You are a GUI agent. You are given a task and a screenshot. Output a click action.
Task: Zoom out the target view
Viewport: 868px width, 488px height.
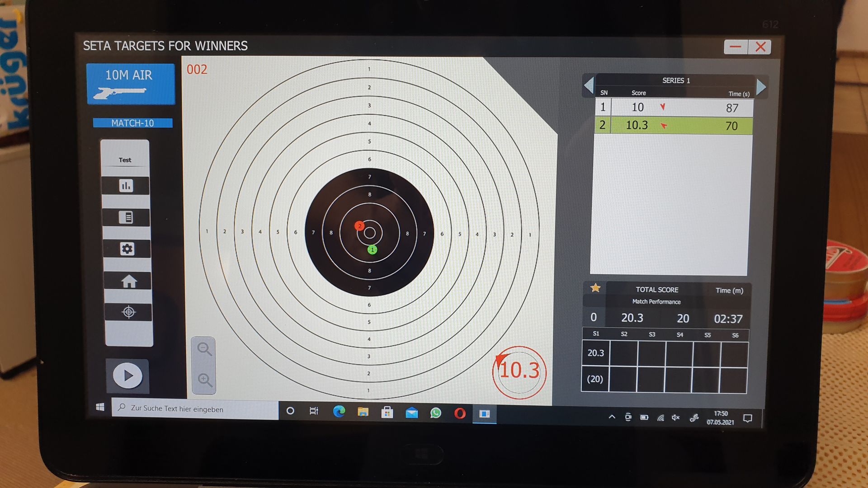click(204, 349)
